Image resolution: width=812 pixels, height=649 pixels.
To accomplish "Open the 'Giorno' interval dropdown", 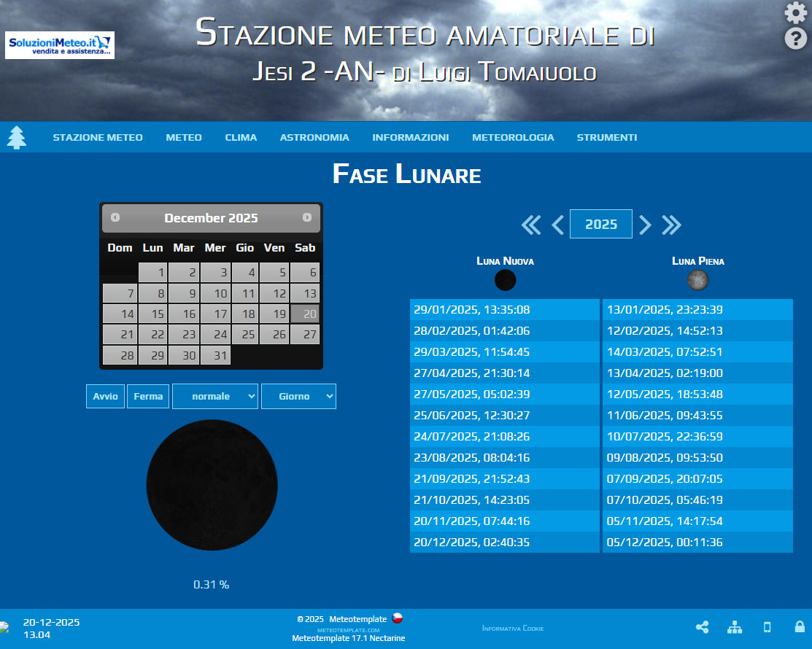I will coord(298,396).
